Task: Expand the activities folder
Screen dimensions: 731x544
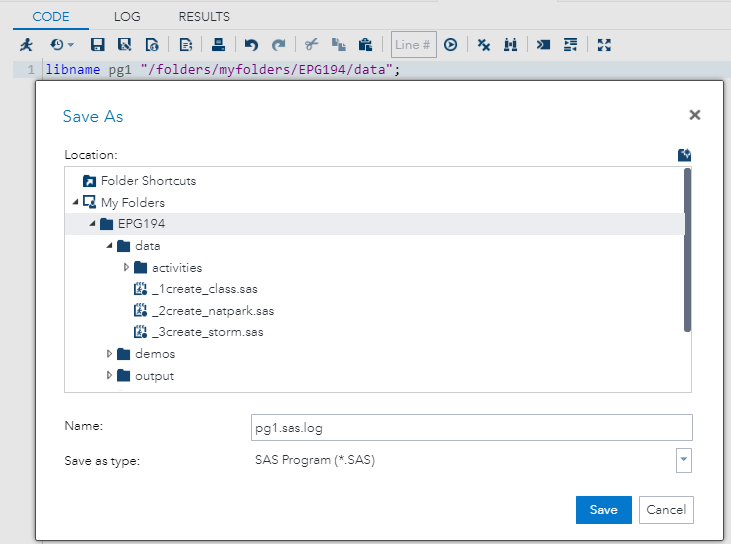Action: coord(126,267)
